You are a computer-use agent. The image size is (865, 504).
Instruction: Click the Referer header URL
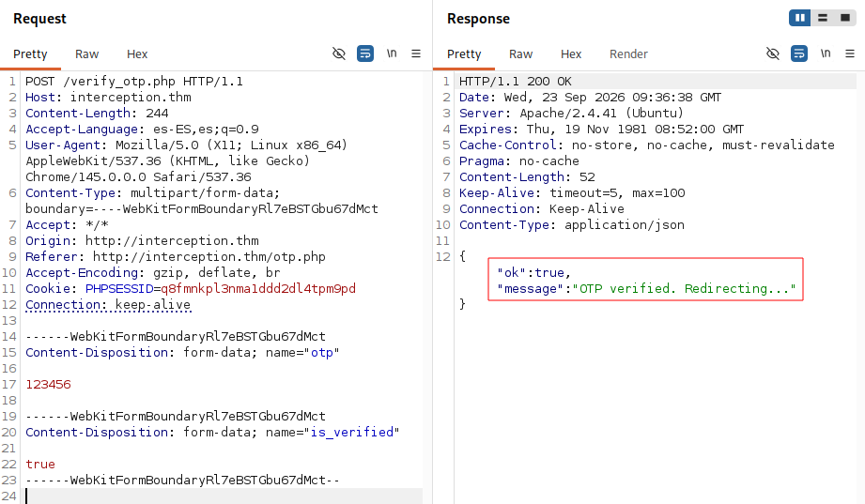(209, 256)
